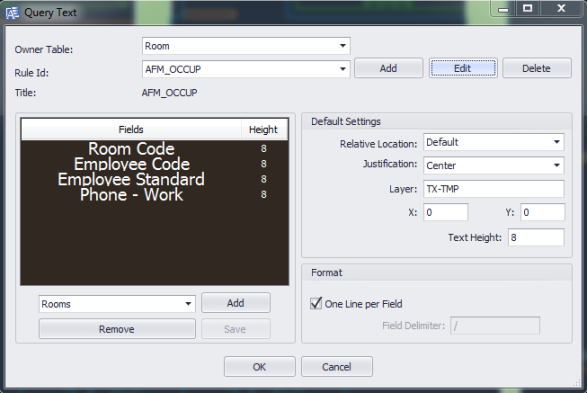The image size is (588, 393).
Task: Click the Edit rule button
Action: 463,68
